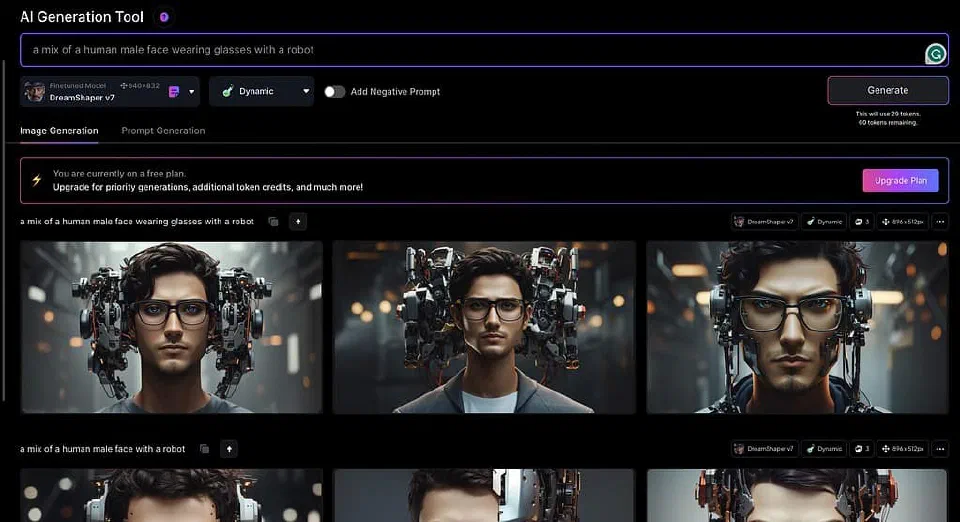Click DreamShaper v7 tag on first generation
960x522 pixels.
click(x=764, y=222)
